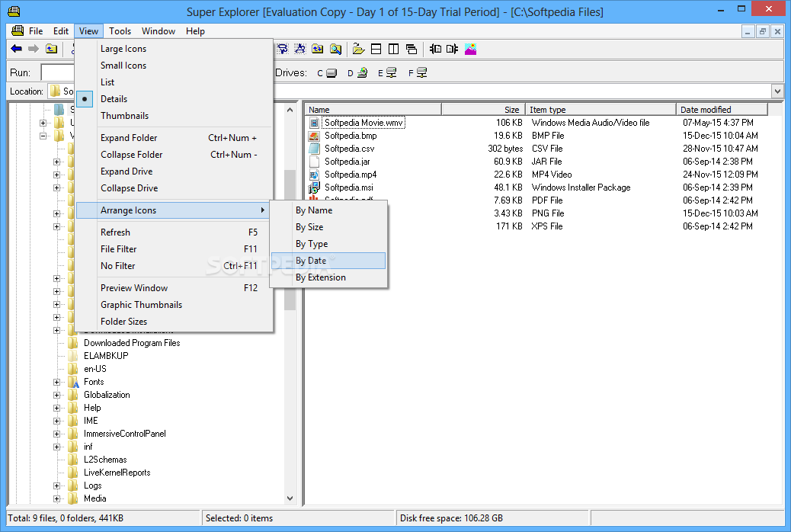Select the L2Schemas folder in tree

[105, 460]
